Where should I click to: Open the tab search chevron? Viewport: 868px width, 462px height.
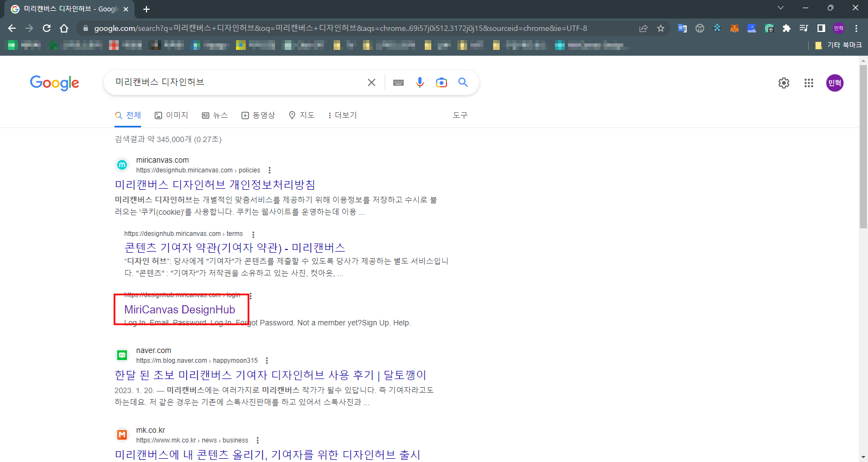(x=781, y=8)
